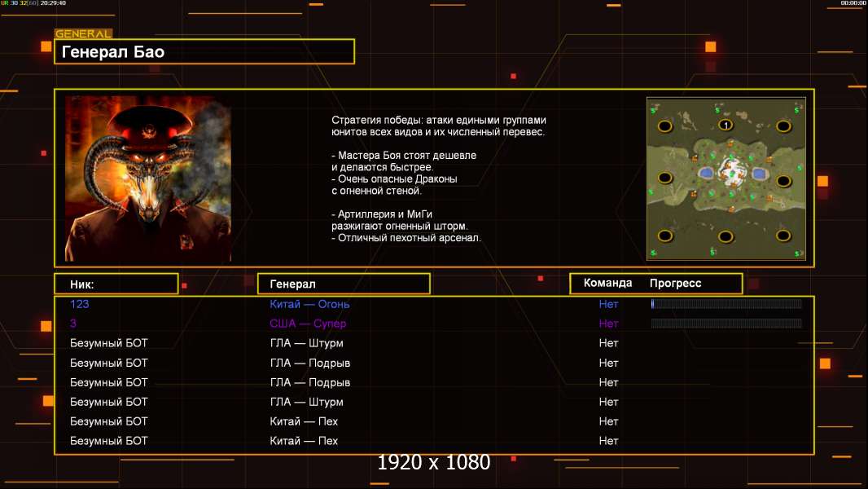
Task: Click the "Отличный пехотный арсенал" line
Action: click(406, 238)
